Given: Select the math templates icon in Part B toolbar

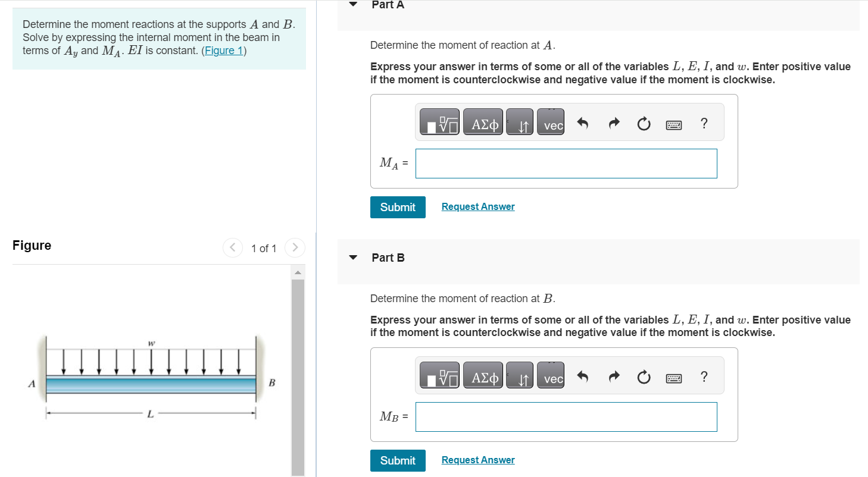Looking at the screenshot, I should click(439, 375).
